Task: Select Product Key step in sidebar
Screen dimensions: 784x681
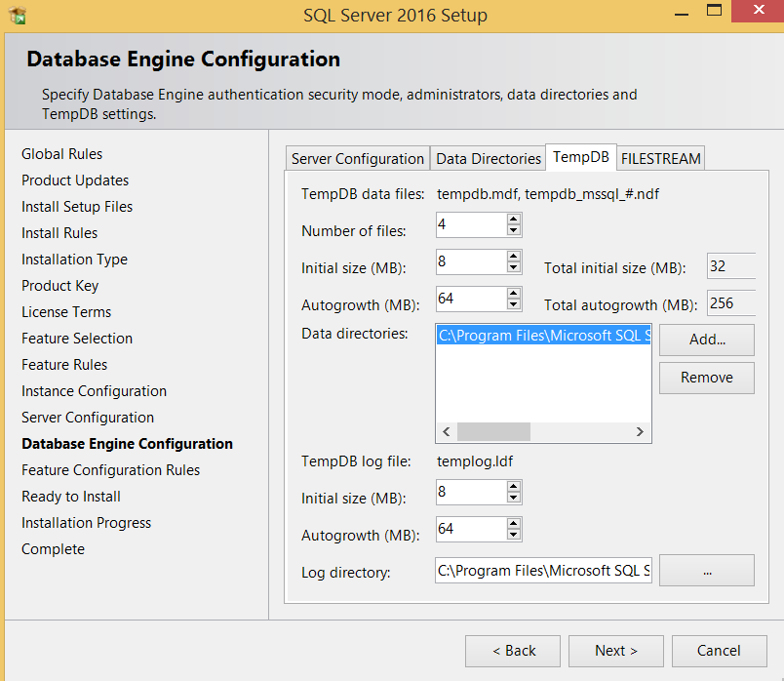Action: point(60,286)
